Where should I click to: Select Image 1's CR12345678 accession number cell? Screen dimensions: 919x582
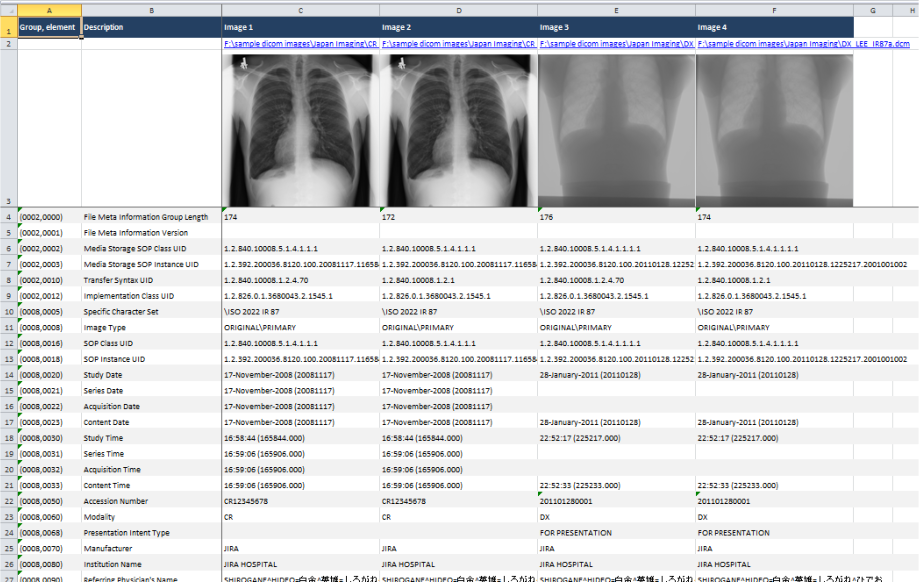[300, 501]
